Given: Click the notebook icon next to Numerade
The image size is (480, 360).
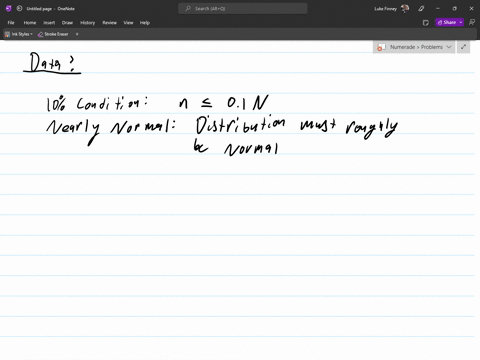Looking at the screenshot, I should tap(381, 47).
